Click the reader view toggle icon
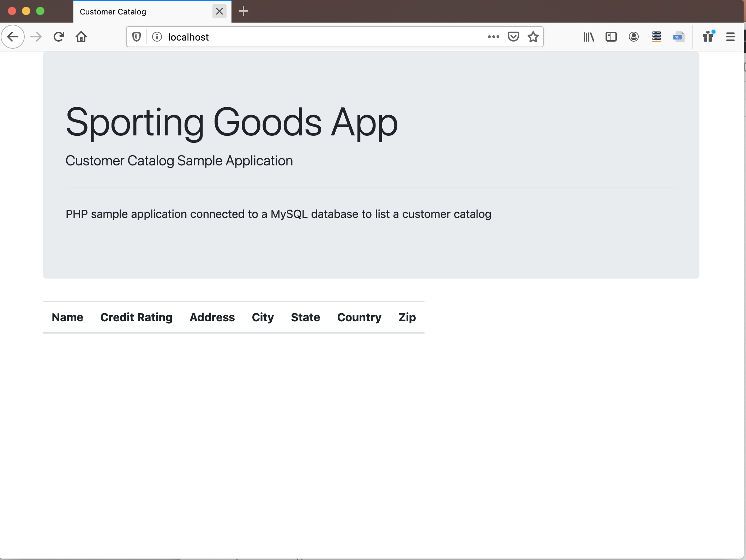The height and width of the screenshot is (560, 746). (611, 37)
